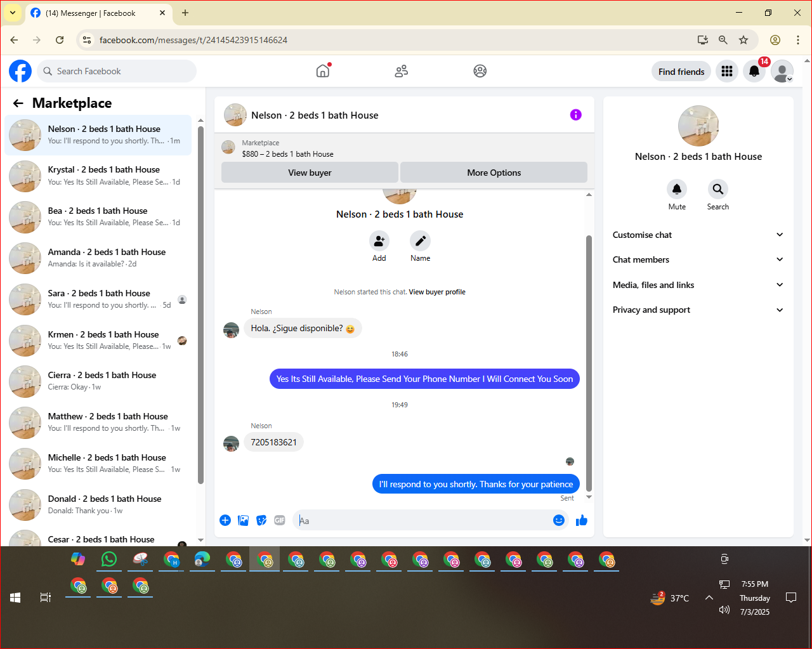Open a new browser tab
The image size is (812, 649).
[x=185, y=13]
